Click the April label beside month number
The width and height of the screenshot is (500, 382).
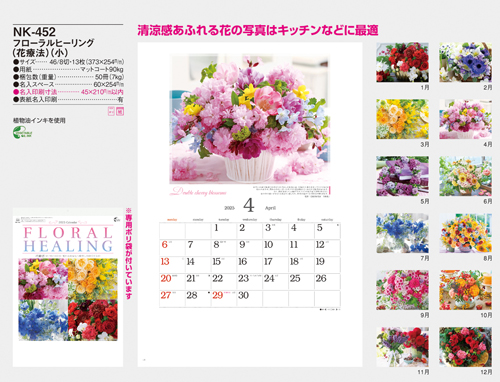pyautogui.click(x=270, y=208)
